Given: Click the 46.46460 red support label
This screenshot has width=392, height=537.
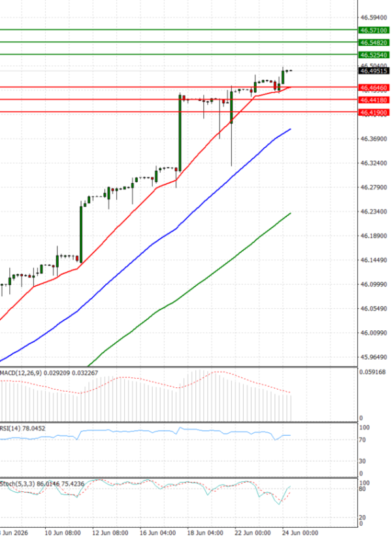Looking at the screenshot, I should coord(374,88).
